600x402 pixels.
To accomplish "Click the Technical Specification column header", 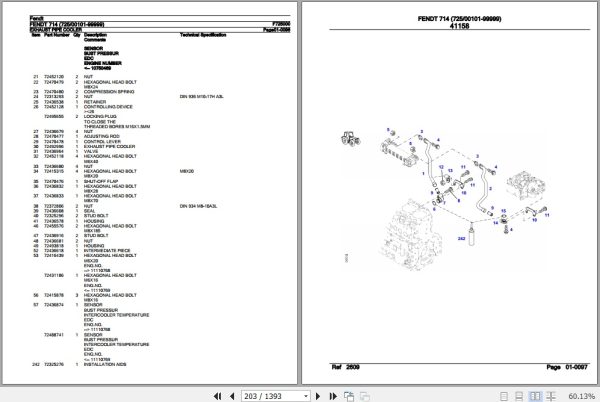I will pyautogui.click(x=203, y=35).
